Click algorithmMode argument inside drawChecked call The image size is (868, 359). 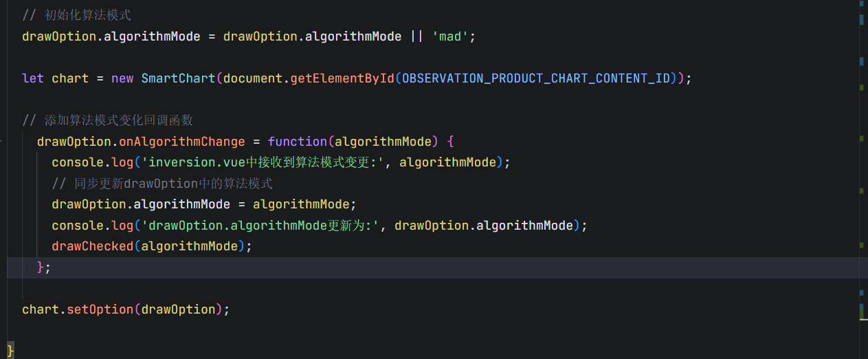tap(189, 246)
